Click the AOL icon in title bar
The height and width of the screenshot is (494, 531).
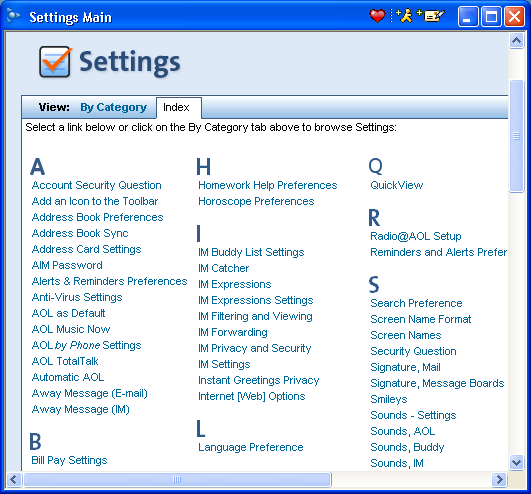[13, 16]
